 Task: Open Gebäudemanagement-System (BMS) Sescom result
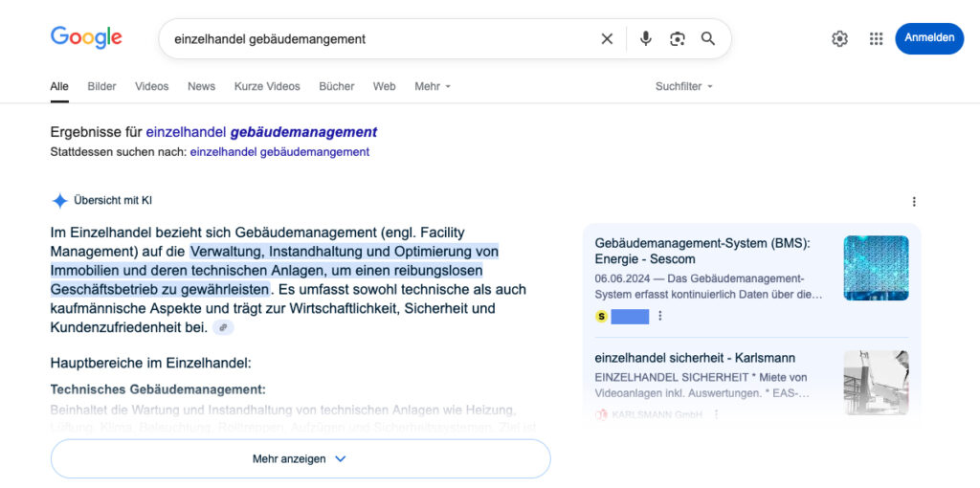702,251
